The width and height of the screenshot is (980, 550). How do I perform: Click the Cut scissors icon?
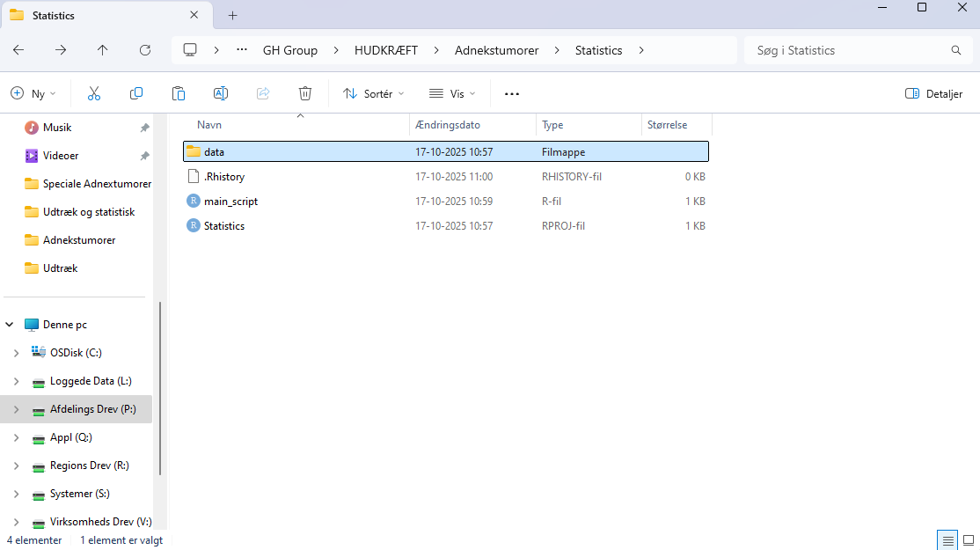pos(94,93)
